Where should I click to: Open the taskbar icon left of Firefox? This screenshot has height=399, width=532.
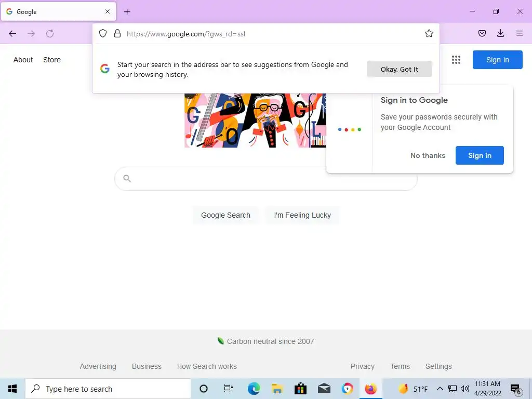coord(347,389)
